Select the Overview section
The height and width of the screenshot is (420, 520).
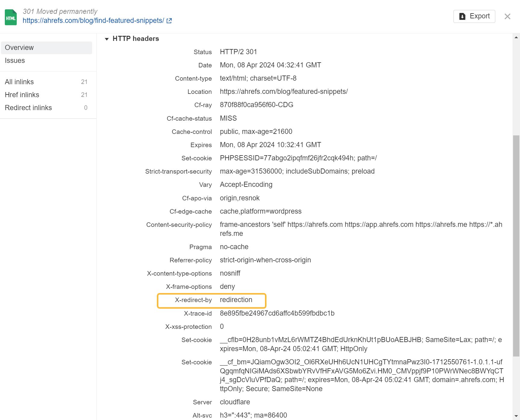[x=19, y=47]
